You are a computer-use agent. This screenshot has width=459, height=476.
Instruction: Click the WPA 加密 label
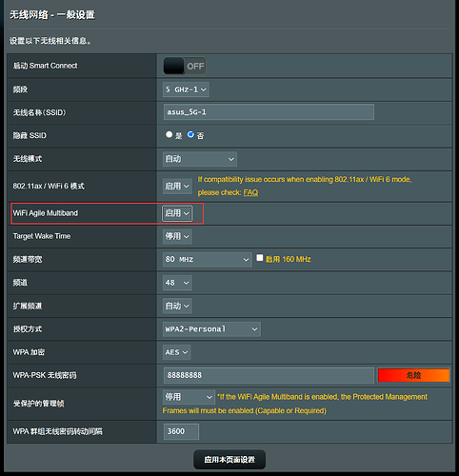pos(29,352)
